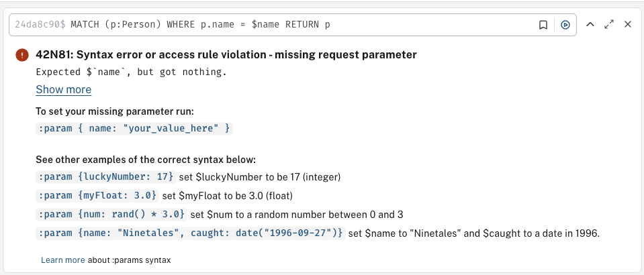Select the luckyNumber param example snippet
644x275 pixels.
(106, 177)
